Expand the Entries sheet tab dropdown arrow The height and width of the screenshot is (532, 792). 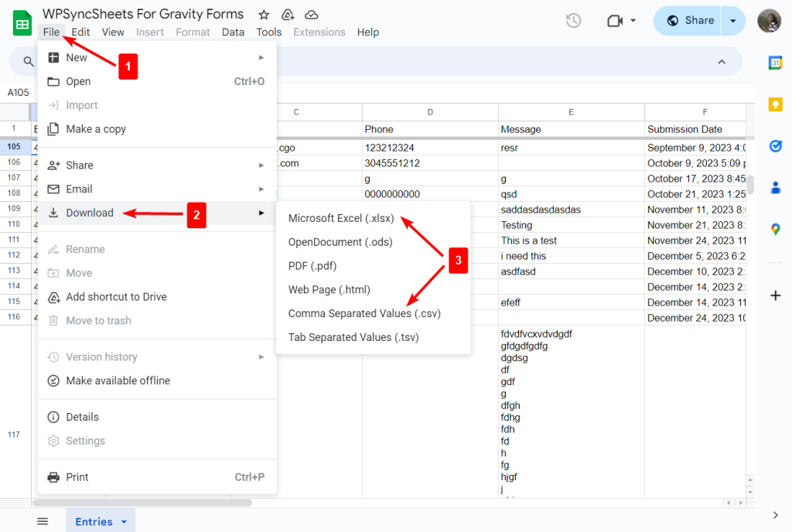125,522
